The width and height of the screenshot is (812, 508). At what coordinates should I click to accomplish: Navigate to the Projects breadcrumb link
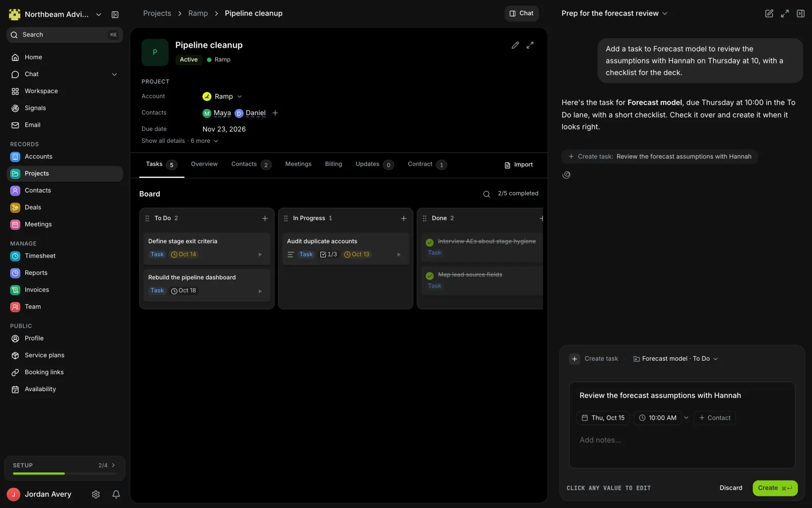[157, 13]
